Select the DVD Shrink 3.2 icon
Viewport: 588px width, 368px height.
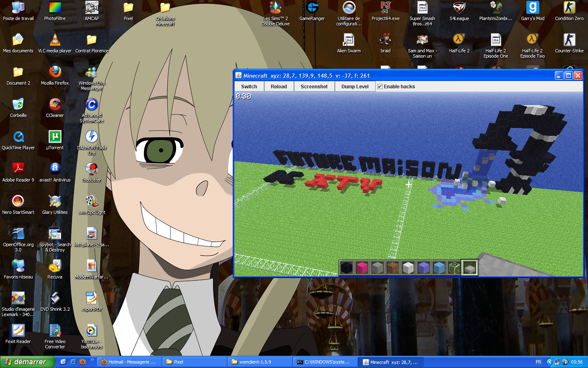click(55, 302)
